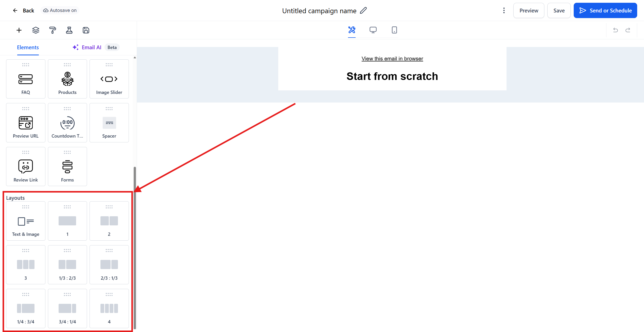Click Send or Schedule button
644x332 pixels.
click(605, 10)
